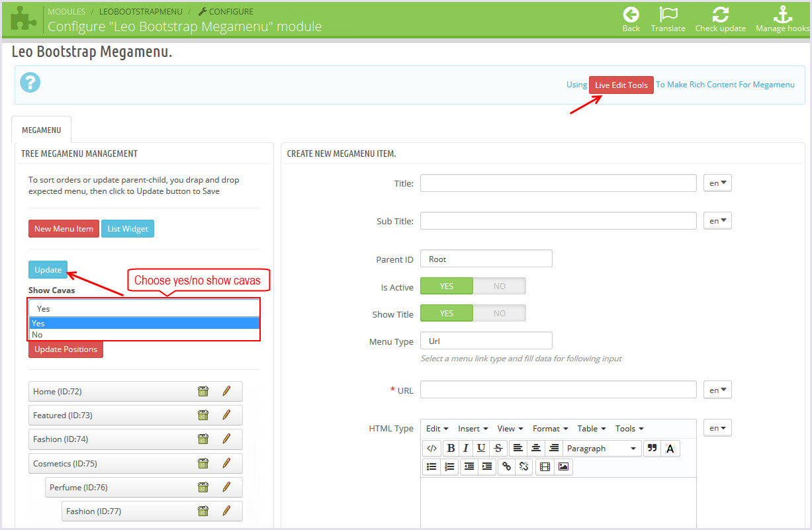The width and height of the screenshot is (812, 530).
Task: Edit the Home (ID:72) menu item pencil
Action: (226, 391)
